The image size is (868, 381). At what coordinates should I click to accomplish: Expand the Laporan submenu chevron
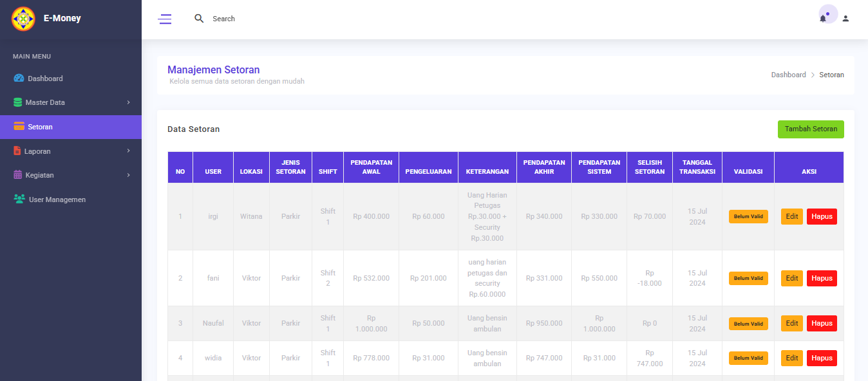point(128,151)
